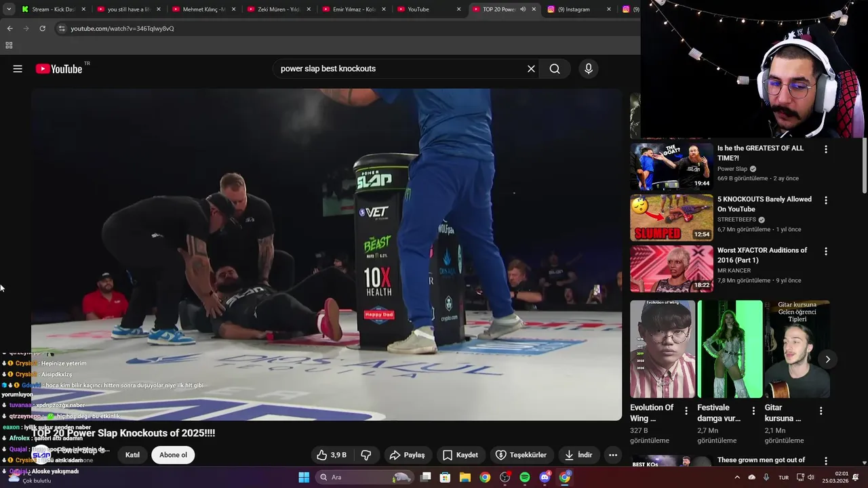Show next shorts with right chevron arrow
This screenshot has height=488, width=868.
click(827, 359)
